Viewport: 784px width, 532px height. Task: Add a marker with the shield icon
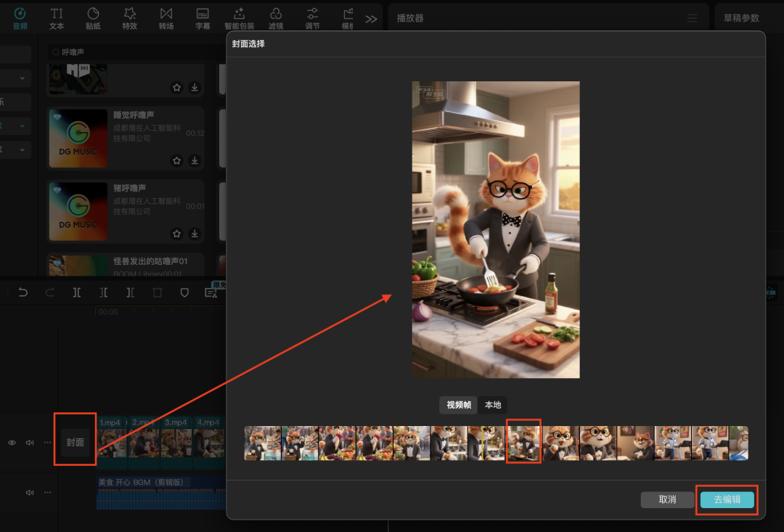click(184, 292)
